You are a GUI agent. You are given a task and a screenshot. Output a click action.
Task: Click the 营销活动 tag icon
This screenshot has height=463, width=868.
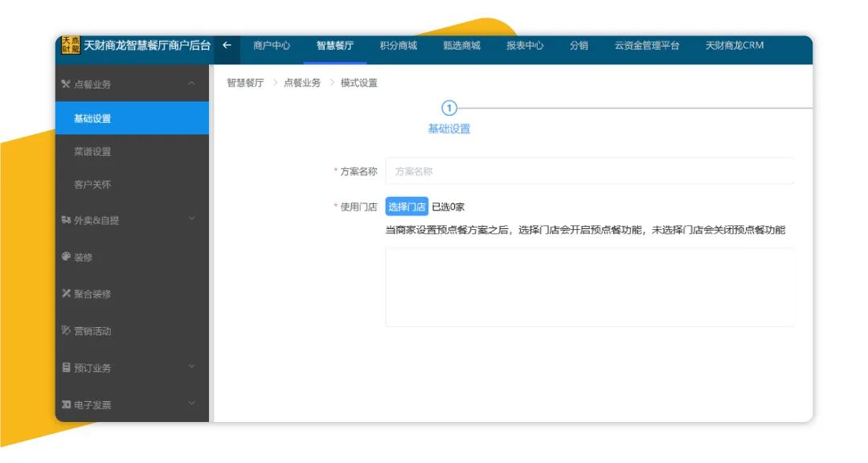(66, 330)
